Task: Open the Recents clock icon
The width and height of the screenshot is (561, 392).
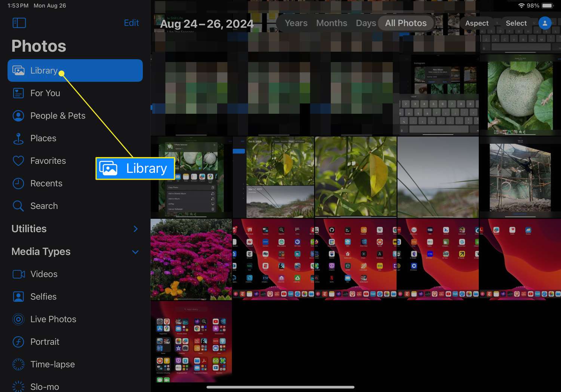Action: [x=18, y=183]
